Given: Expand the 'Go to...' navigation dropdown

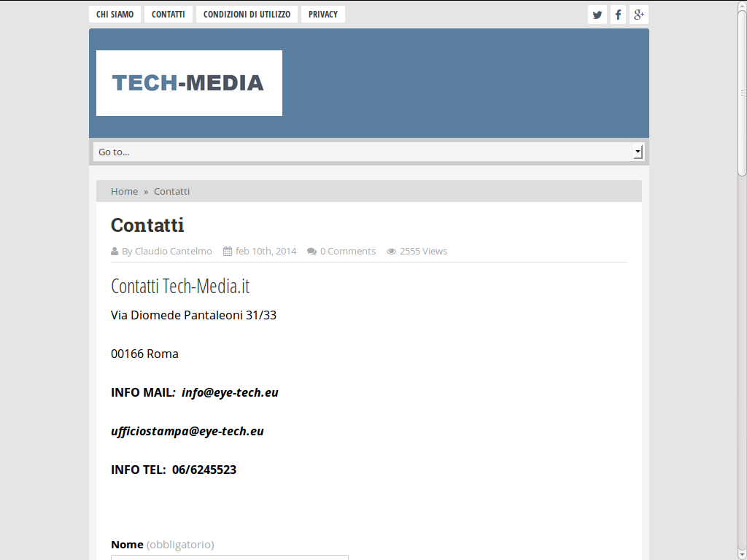Looking at the screenshot, I should (368, 152).
